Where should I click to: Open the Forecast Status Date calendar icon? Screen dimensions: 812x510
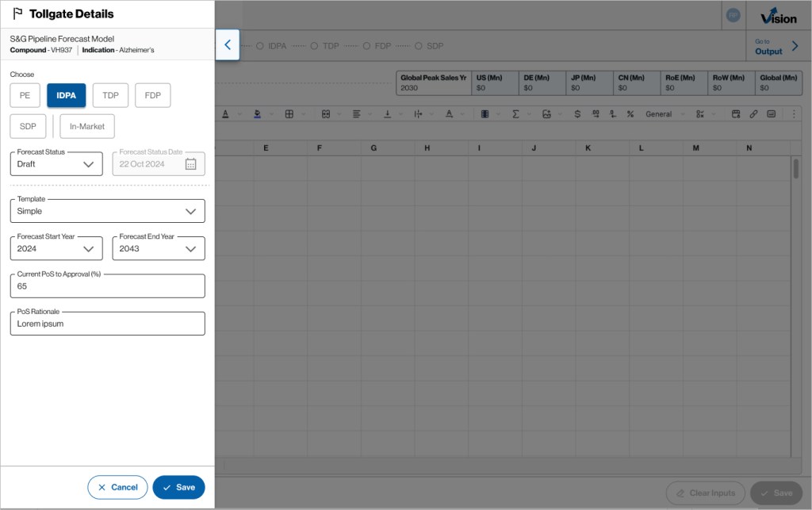pos(190,164)
